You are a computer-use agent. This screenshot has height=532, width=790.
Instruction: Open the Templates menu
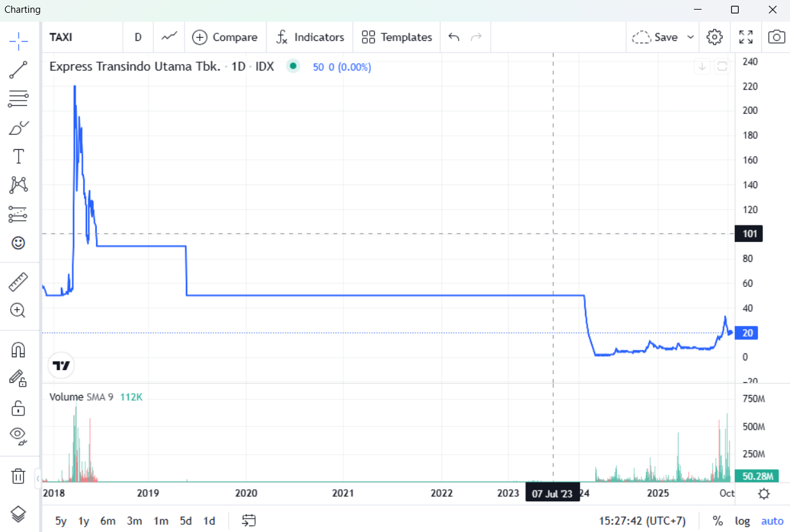(397, 37)
